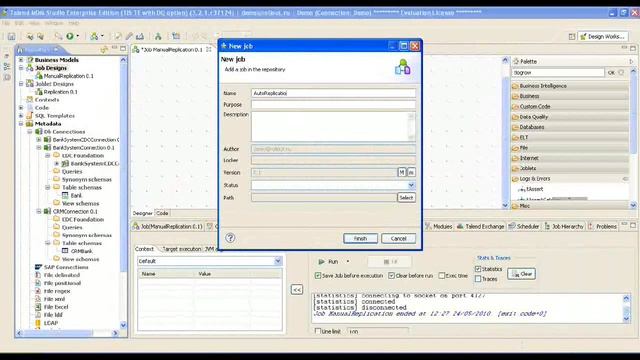Enable the Line limit checkbox

[x=318, y=331]
